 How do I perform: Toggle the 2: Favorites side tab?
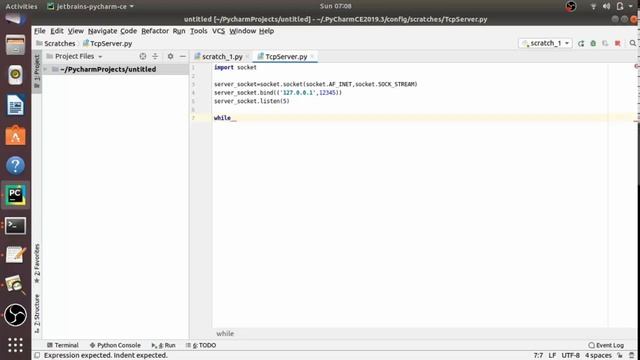click(x=37, y=264)
